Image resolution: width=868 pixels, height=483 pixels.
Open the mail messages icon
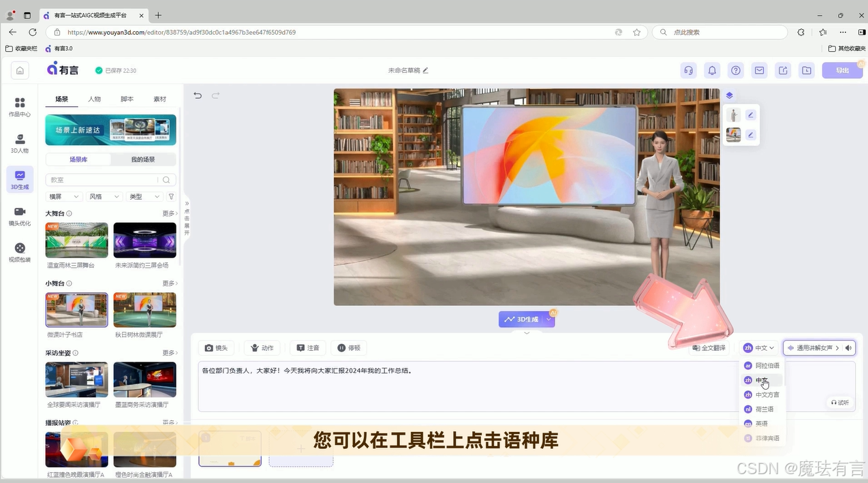pos(759,70)
